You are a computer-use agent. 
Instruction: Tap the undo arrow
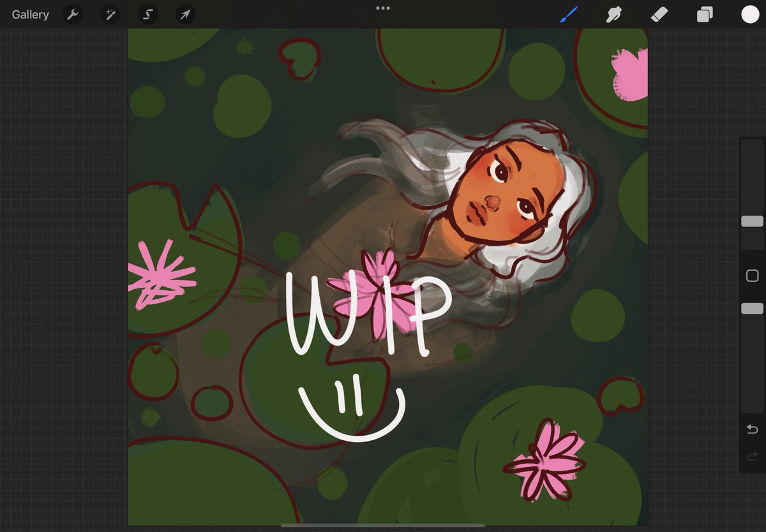point(751,430)
